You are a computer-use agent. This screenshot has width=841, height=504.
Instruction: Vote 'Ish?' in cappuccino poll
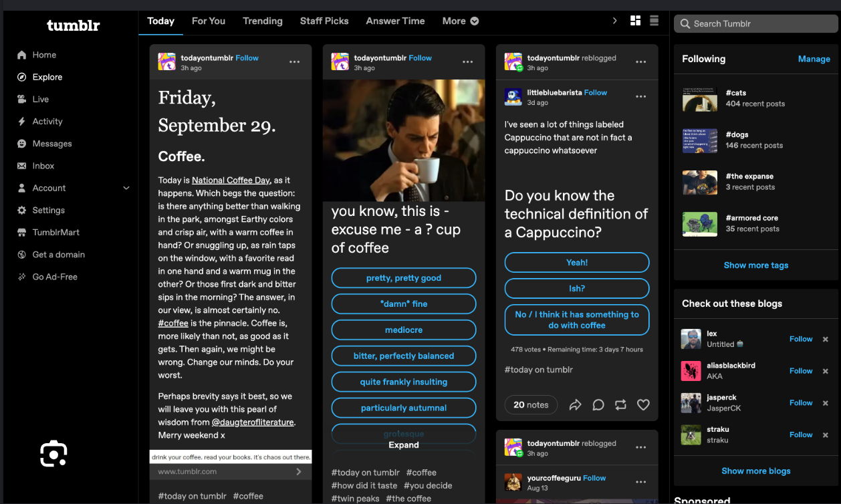click(x=577, y=289)
